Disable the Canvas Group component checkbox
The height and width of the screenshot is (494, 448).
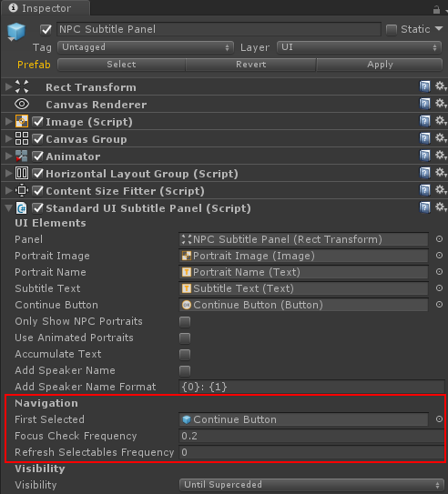(x=38, y=138)
